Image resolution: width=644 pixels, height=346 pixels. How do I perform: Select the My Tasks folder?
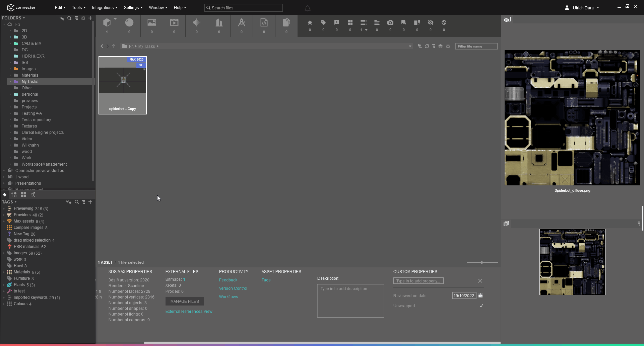(30, 82)
